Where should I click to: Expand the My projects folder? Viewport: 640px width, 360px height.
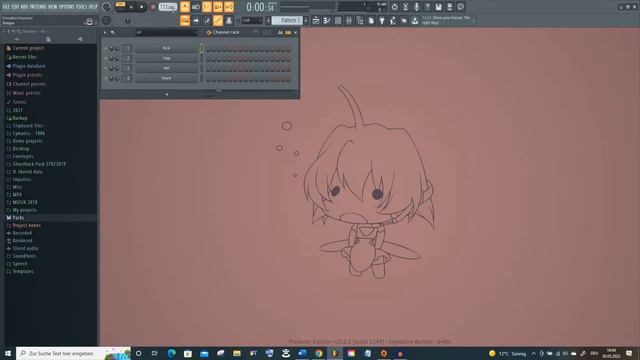click(x=24, y=210)
